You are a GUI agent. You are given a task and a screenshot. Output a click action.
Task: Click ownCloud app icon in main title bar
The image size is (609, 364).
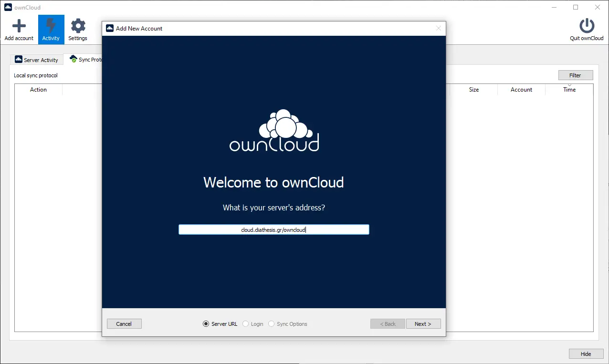point(8,7)
